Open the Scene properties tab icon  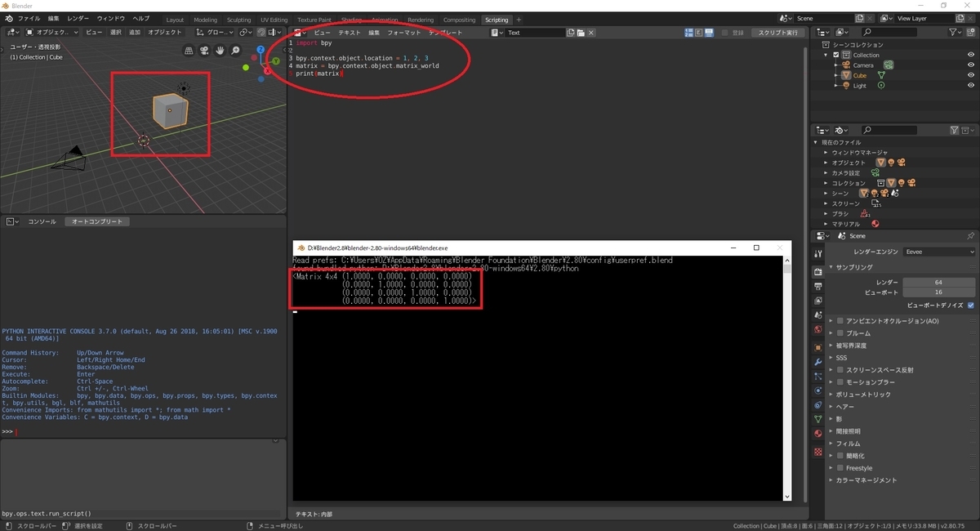818,315
